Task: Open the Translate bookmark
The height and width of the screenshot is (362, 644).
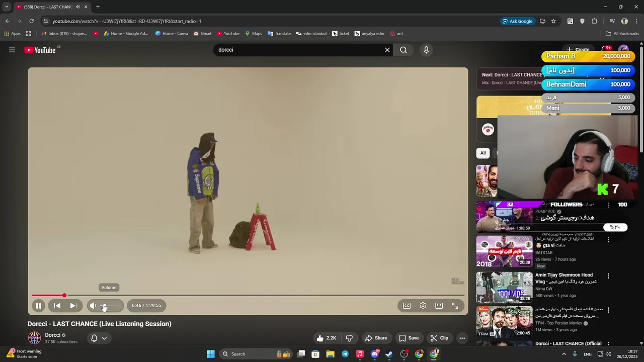Action: [279, 34]
